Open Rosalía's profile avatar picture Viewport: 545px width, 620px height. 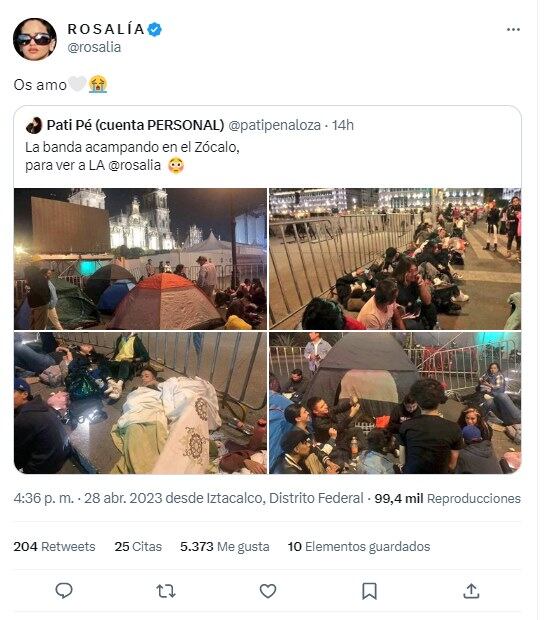pos(35,39)
